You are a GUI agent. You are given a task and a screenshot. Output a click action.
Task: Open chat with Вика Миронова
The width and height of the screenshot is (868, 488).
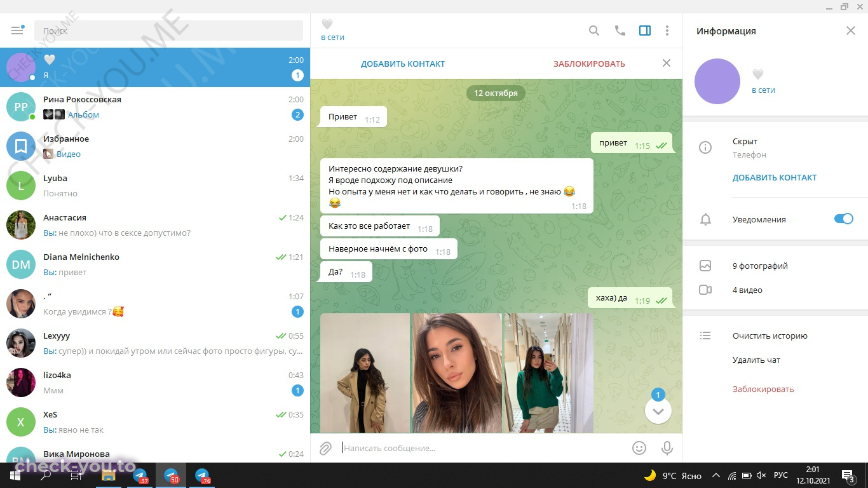coord(155,452)
